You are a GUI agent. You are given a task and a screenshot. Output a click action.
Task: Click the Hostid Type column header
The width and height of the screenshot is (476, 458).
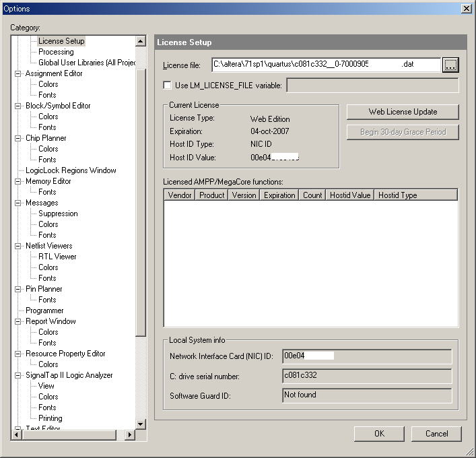click(x=397, y=195)
